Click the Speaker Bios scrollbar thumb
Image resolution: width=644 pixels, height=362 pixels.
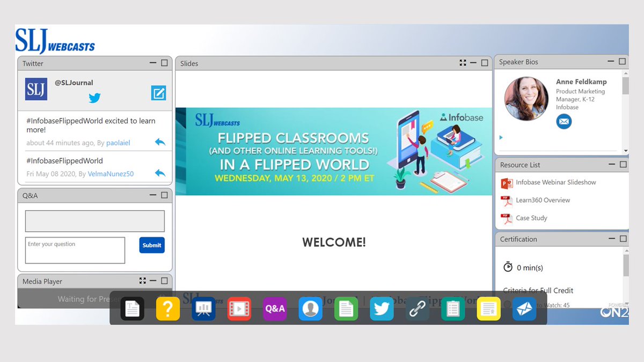pyautogui.click(x=625, y=85)
